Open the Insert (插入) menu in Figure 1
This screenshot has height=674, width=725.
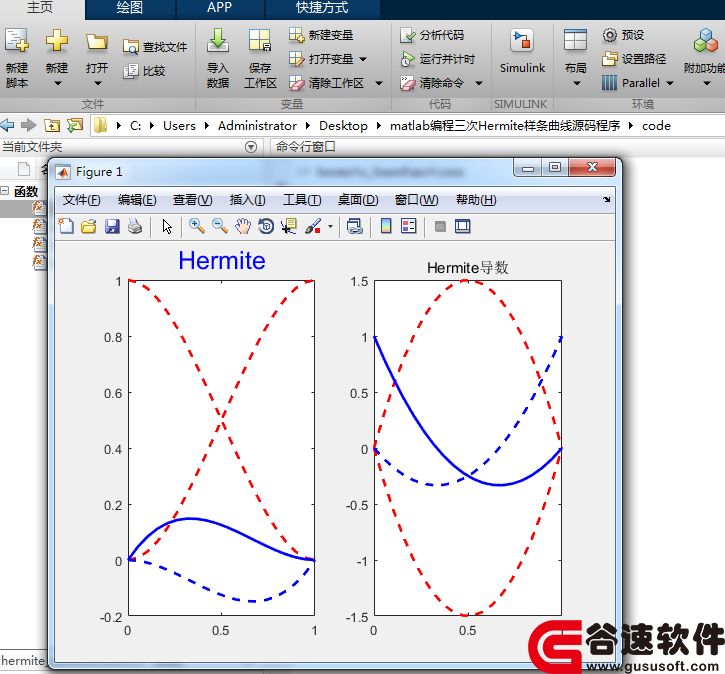pyautogui.click(x=247, y=200)
